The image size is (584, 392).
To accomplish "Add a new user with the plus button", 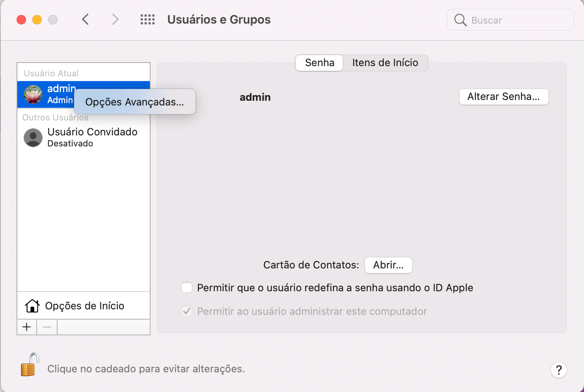I will click(26, 327).
